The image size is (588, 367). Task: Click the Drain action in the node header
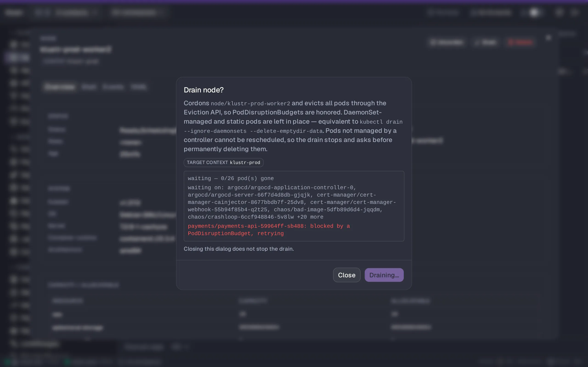486,42
